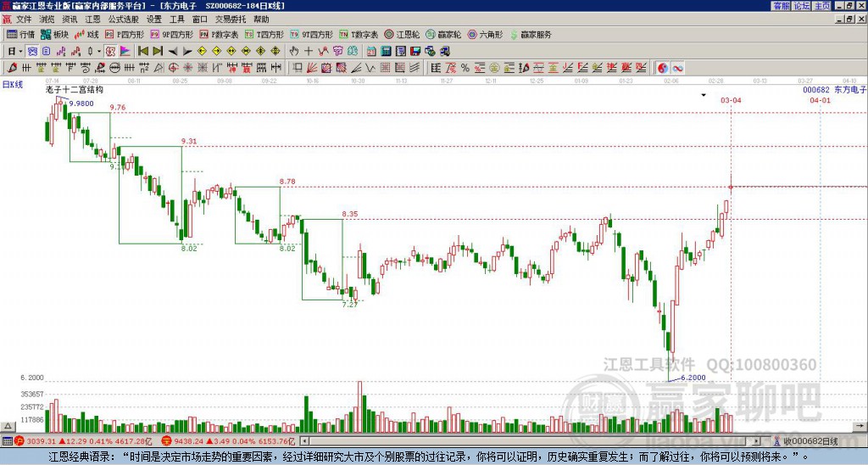Click the scrollbar left arrow
The height and width of the screenshot is (465, 868).
[304, 441]
